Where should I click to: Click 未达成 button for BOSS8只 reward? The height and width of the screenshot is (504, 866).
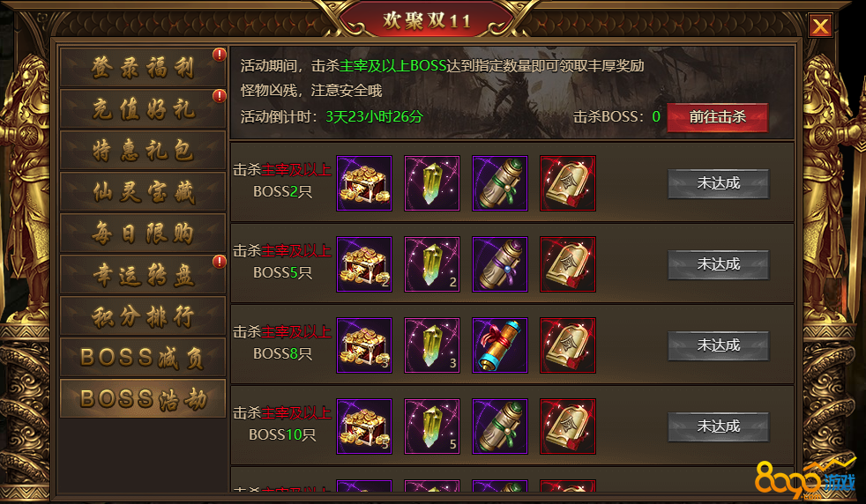pos(718,345)
